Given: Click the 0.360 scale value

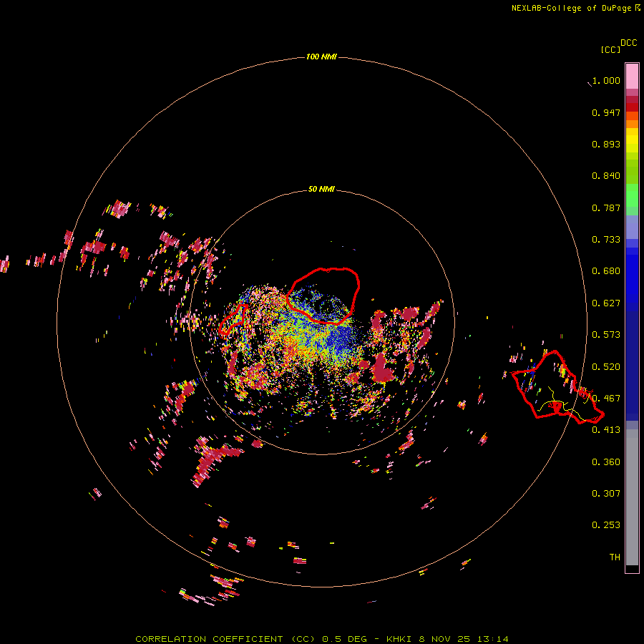Looking at the screenshot, I should pyautogui.click(x=606, y=462).
